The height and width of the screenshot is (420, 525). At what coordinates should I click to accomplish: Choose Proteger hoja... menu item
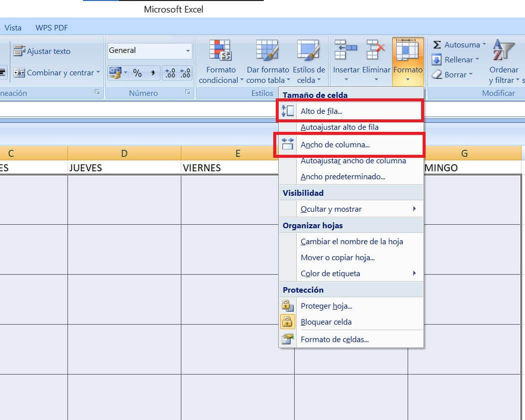click(x=351, y=306)
